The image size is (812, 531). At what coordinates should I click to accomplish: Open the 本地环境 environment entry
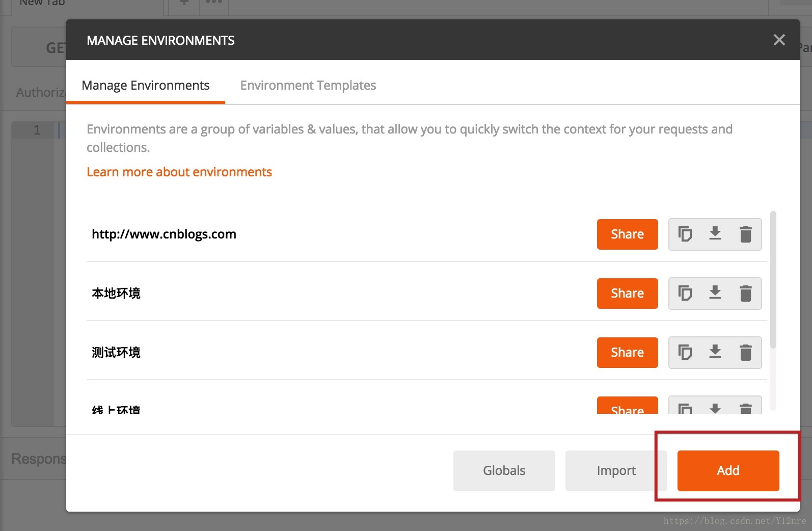click(116, 294)
